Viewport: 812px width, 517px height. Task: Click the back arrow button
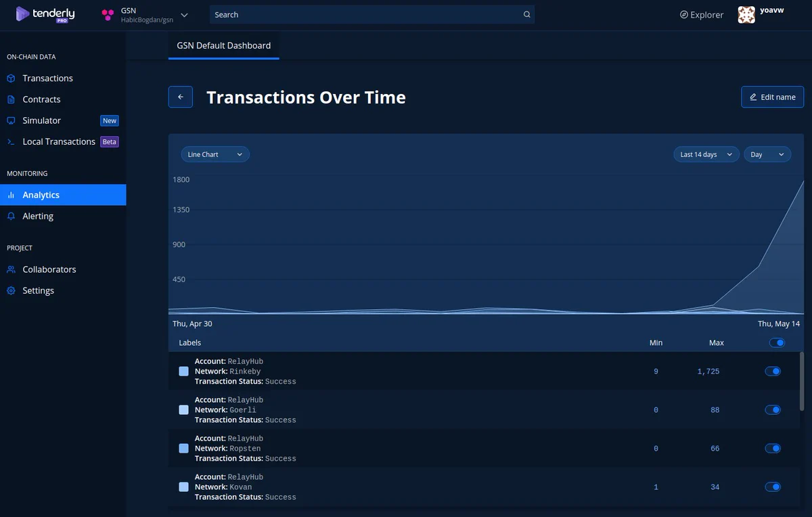tap(181, 97)
